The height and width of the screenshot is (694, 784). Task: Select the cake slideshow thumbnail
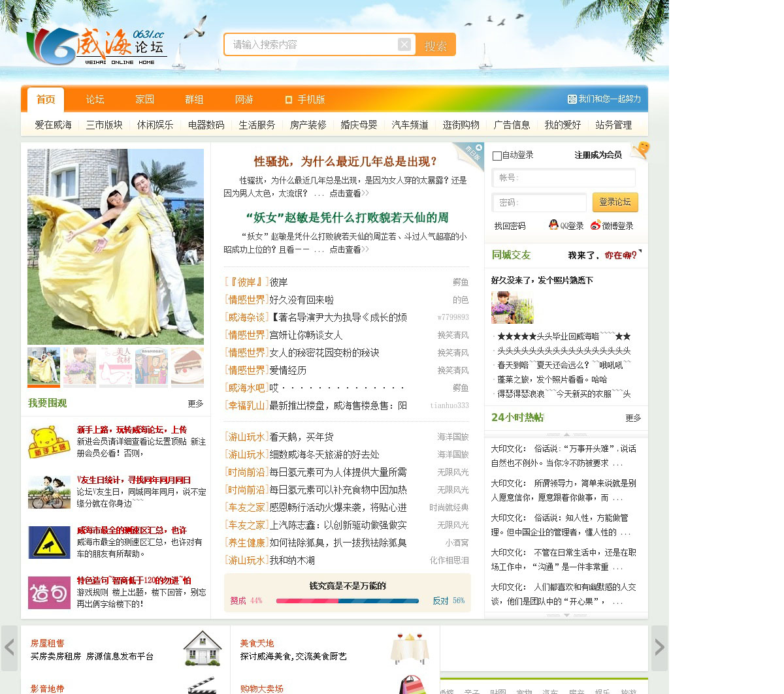pos(188,366)
